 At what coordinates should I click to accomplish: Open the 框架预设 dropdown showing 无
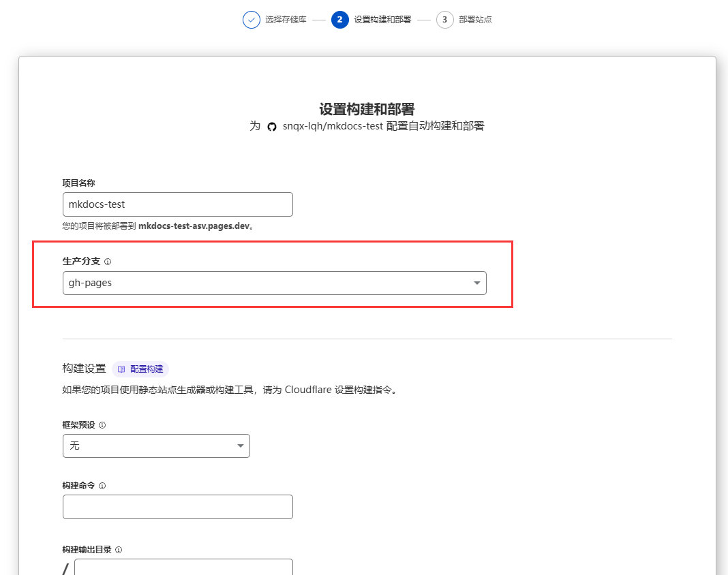156,446
